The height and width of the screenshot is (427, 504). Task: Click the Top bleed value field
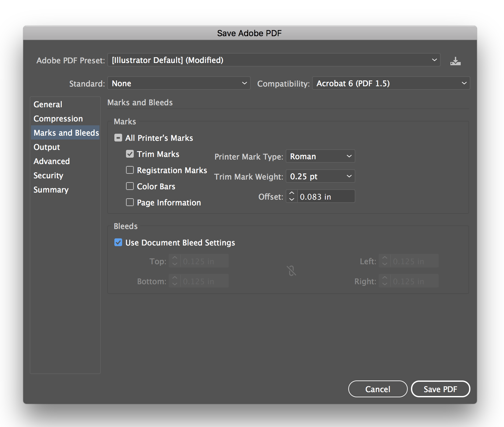(x=204, y=261)
